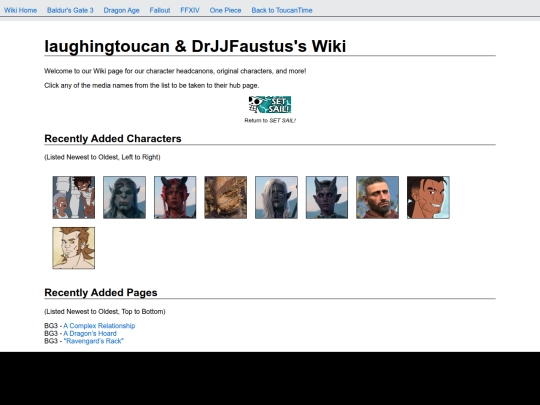The height and width of the screenshot is (405, 540).
Task: Visit the One Piece hub link
Action: (x=226, y=10)
